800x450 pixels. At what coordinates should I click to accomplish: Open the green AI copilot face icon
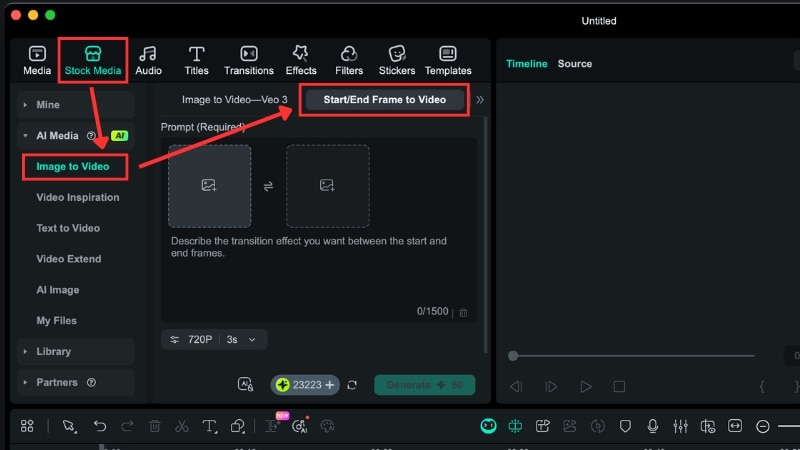[488, 426]
